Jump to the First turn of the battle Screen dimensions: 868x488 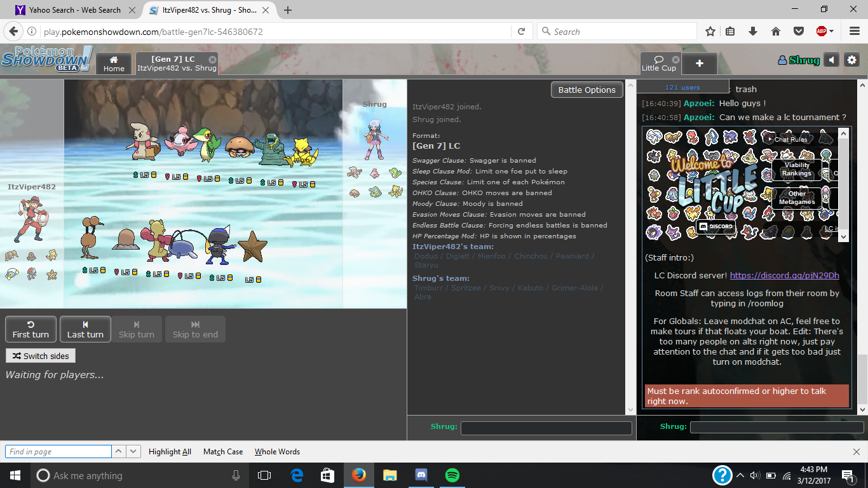pyautogui.click(x=31, y=329)
